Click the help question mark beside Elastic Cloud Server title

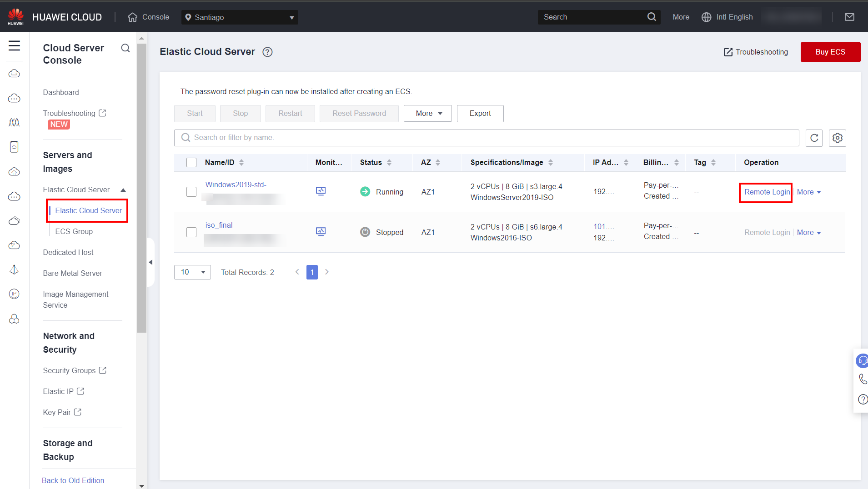(x=267, y=52)
